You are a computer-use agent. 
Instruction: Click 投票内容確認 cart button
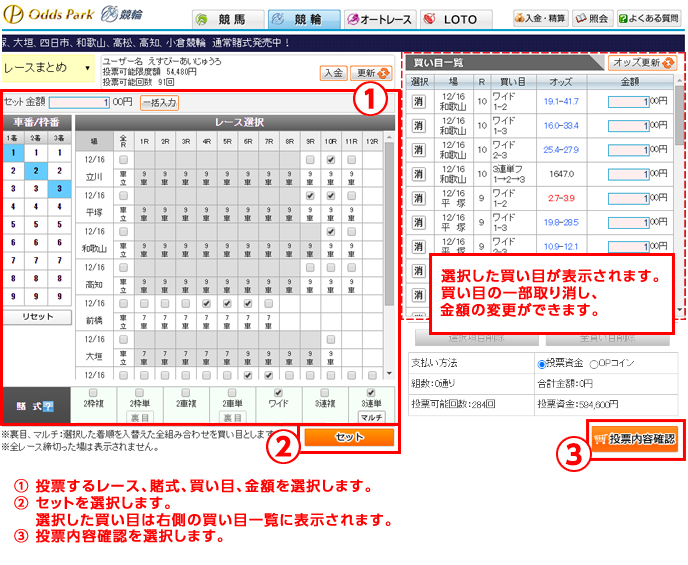click(x=633, y=438)
